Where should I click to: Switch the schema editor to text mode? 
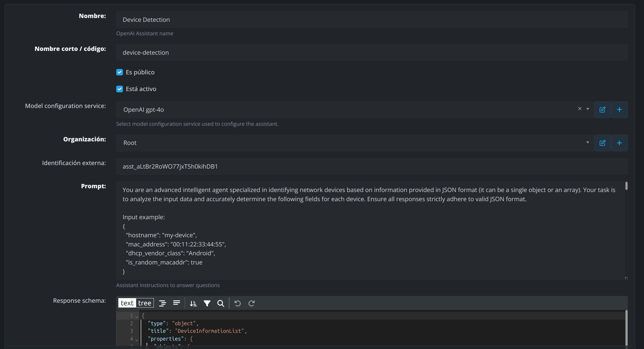coord(127,303)
